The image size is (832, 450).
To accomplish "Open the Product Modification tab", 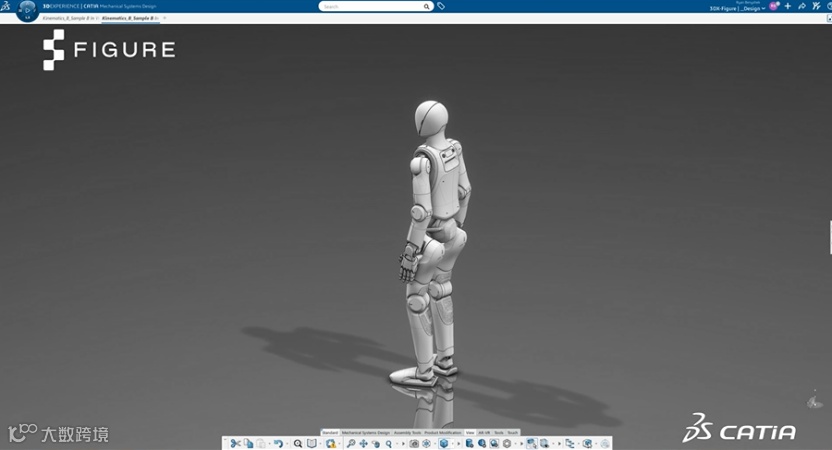I will pyautogui.click(x=443, y=432).
